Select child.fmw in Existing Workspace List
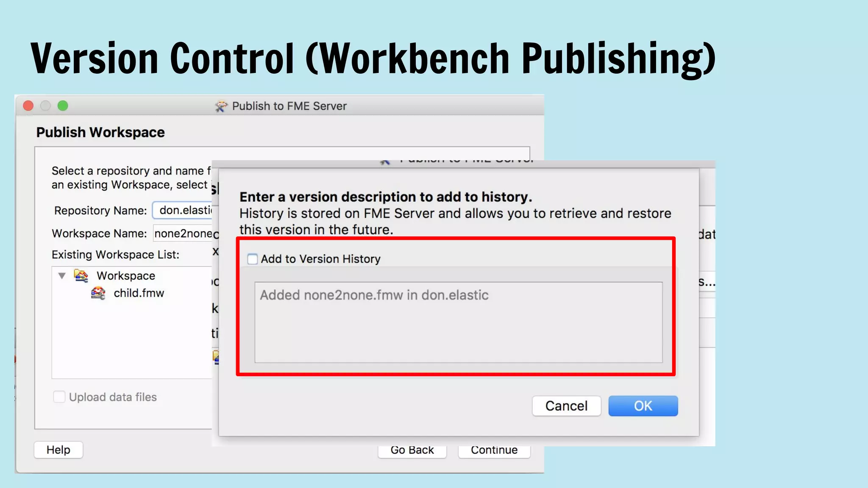Viewport: 868px width, 488px height. tap(139, 293)
